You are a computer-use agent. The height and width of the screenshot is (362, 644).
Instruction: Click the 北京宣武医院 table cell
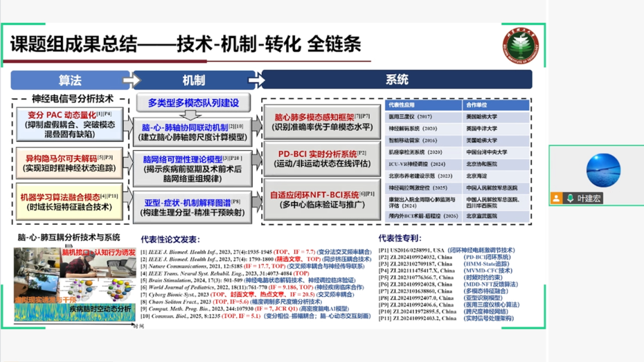496,216
